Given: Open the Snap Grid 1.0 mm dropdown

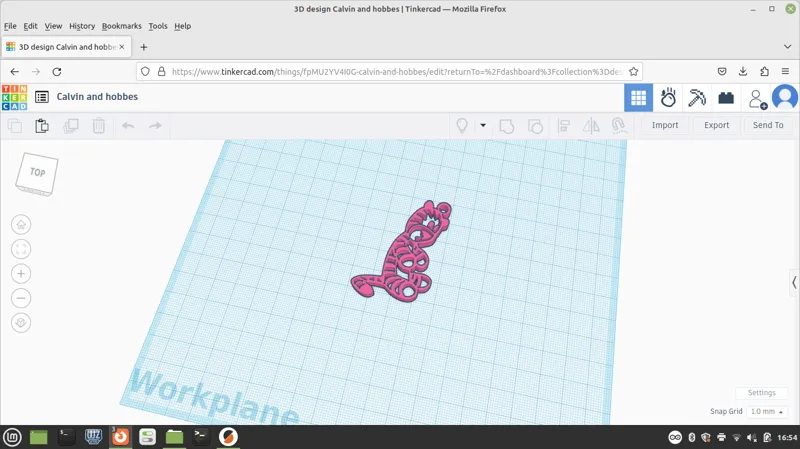Looking at the screenshot, I should click(766, 411).
